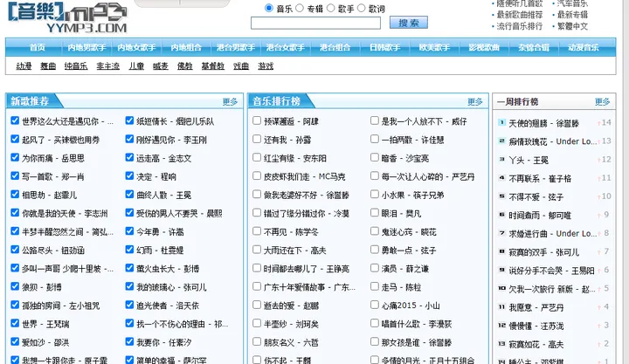Open the song 暗香 - 沙宝亮
This screenshot has width=629, height=364.
pyautogui.click(x=404, y=158)
